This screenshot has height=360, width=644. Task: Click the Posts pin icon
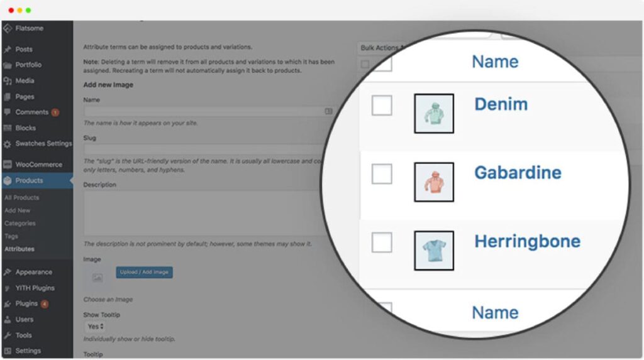point(8,49)
